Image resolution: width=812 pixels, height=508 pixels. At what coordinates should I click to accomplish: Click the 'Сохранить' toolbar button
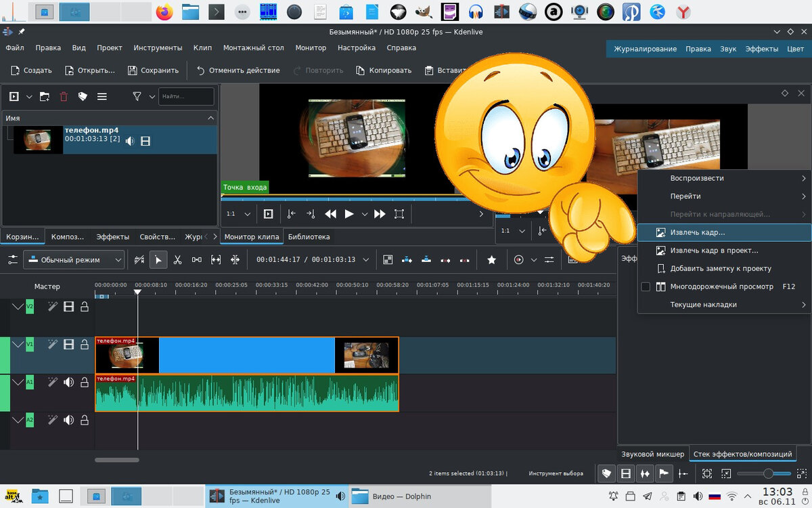(154, 70)
